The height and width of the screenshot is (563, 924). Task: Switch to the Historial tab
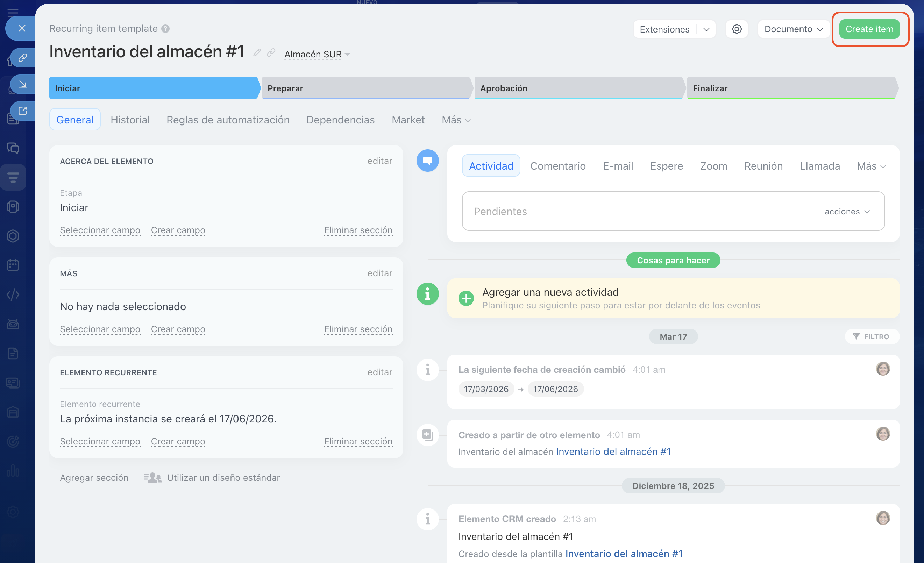(x=130, y=120)
